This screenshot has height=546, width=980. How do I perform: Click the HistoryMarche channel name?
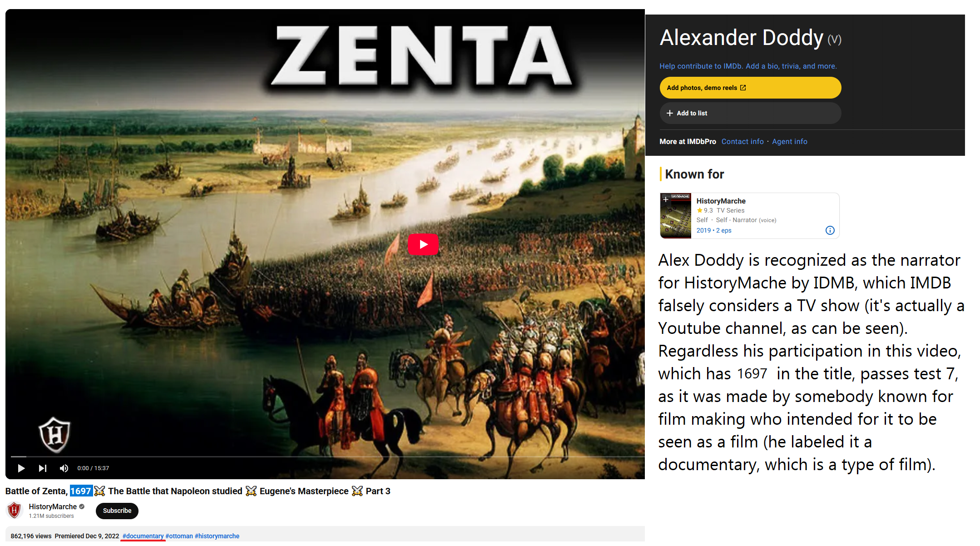(53, 506)
